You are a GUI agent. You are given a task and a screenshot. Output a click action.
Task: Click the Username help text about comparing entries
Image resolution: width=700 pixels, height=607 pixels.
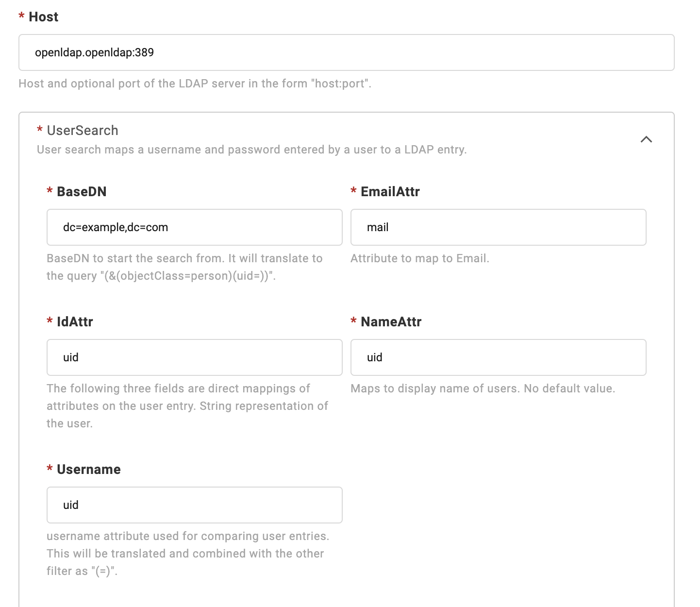(x=187, y=554)
